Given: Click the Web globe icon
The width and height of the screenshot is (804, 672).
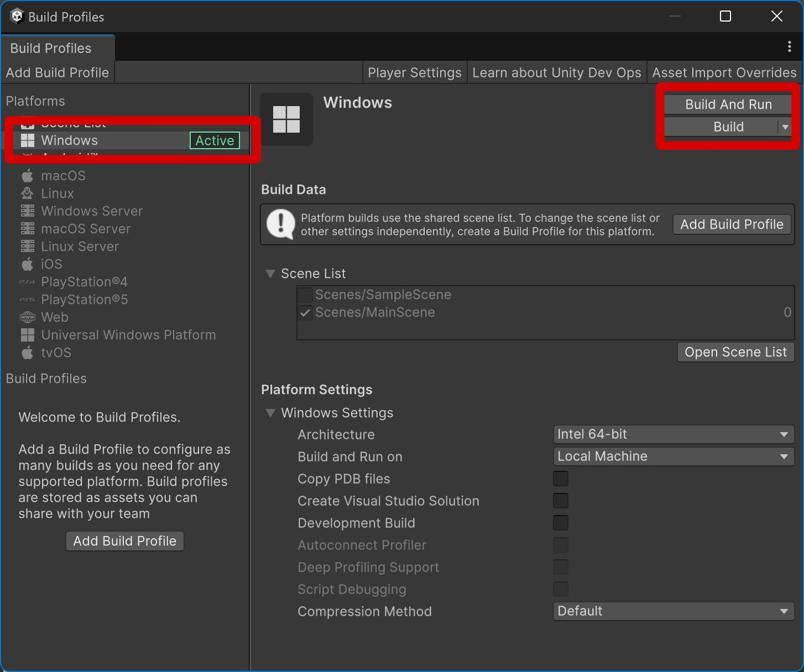Looking at the screenshot, I should [28, 317].
